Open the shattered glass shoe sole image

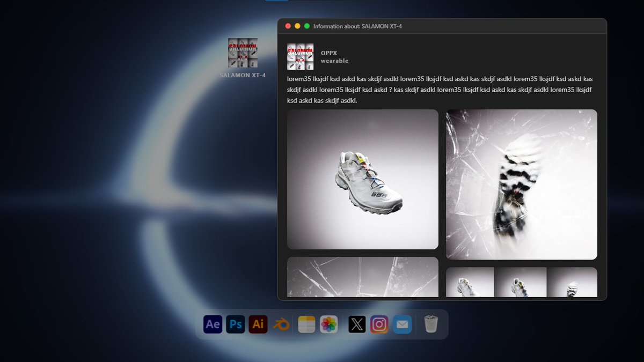pos(522,184)
